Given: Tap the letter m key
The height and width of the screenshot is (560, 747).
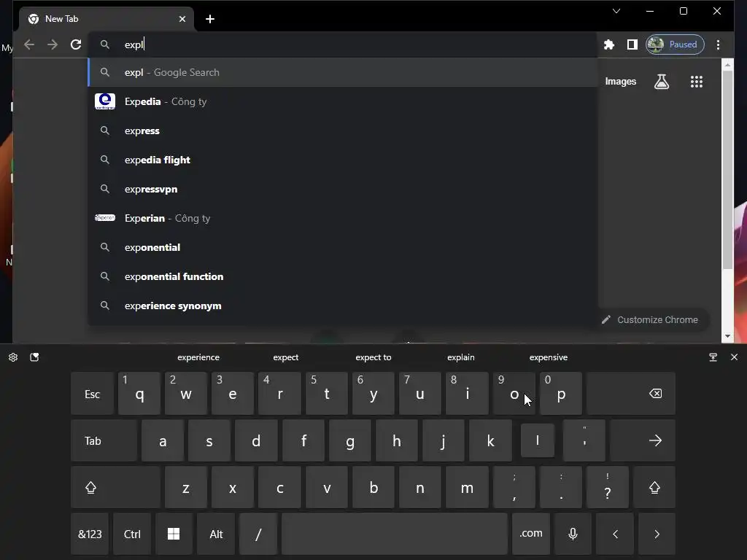Looking at the screenshot, I should pyautogui.click(x=467, y=487).
